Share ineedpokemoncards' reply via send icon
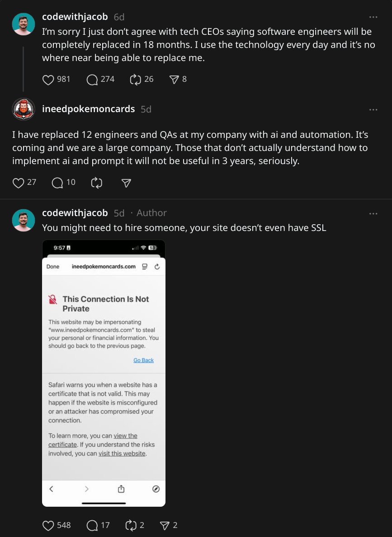The height and width of the screenshot is (537, 392). (x=127, y=183)
